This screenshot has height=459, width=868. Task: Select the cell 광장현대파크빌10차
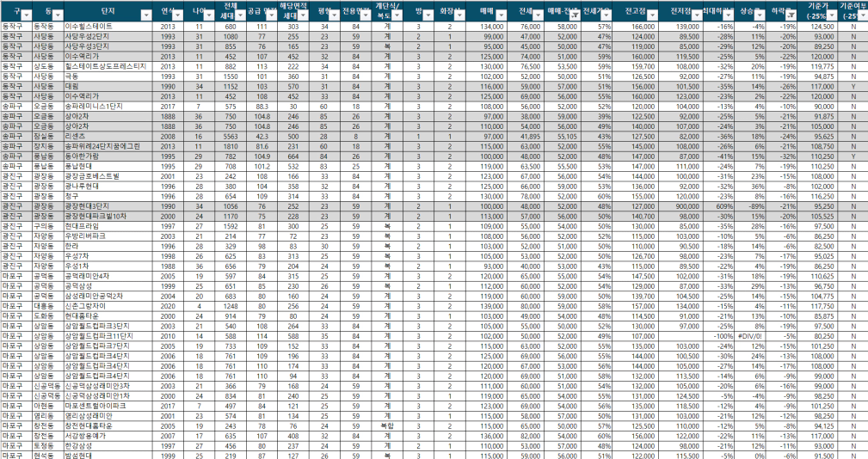(108, 217)
